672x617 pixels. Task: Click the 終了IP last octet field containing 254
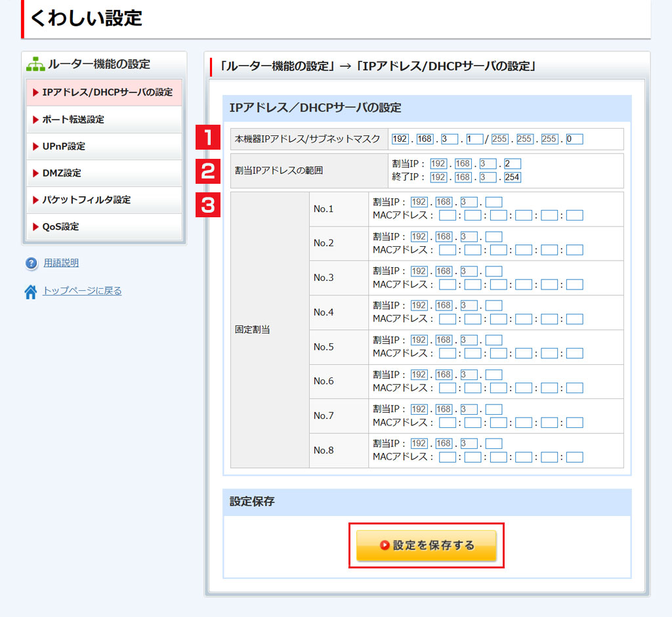click(513, 177)
